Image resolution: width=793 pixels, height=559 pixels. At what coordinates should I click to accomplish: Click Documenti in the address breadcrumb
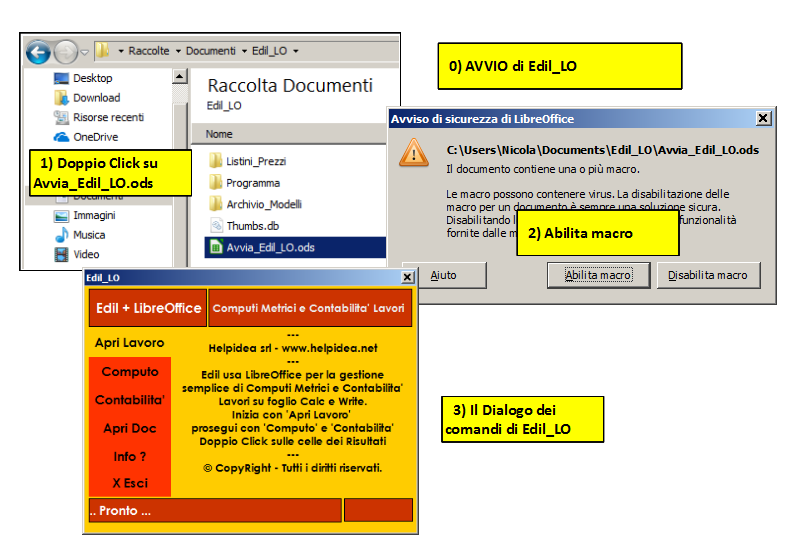(x=210, y=51)
